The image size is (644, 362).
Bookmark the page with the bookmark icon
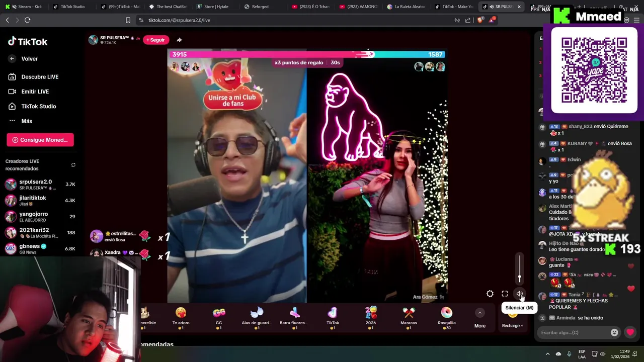[x=128, y=20]
